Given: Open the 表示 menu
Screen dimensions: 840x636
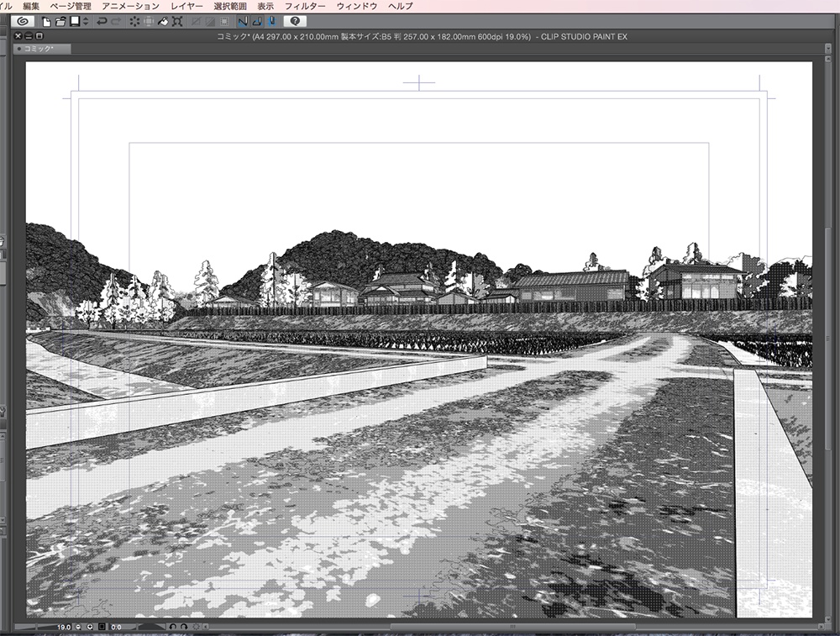Looking at the screenshot, I should click(x=265, y=6).
